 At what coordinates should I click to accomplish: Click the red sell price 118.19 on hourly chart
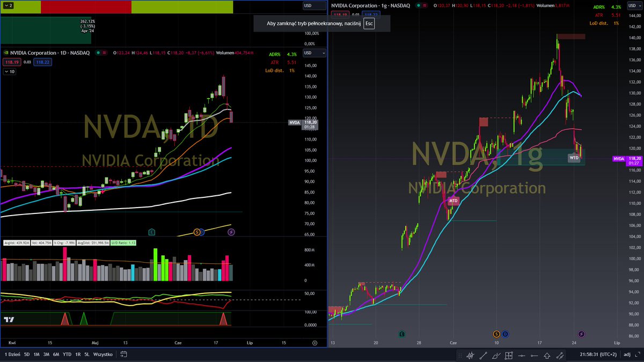(341, 14)
